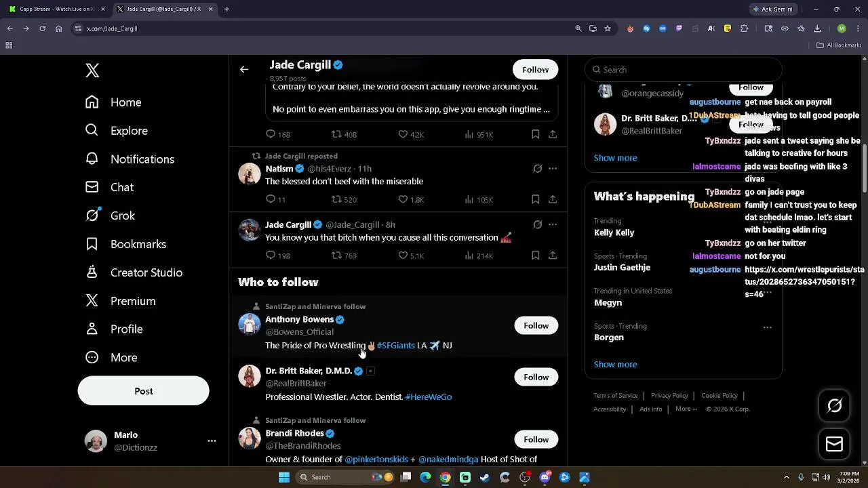Open three-dot menu on Natism post
This screenshot has height=488, width=868.
553,169
